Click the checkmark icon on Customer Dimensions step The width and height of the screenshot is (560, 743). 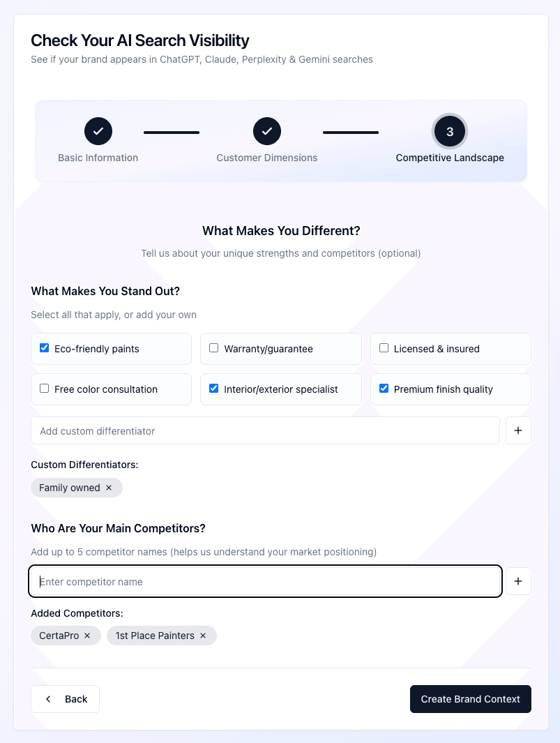[x=267, y=131]
